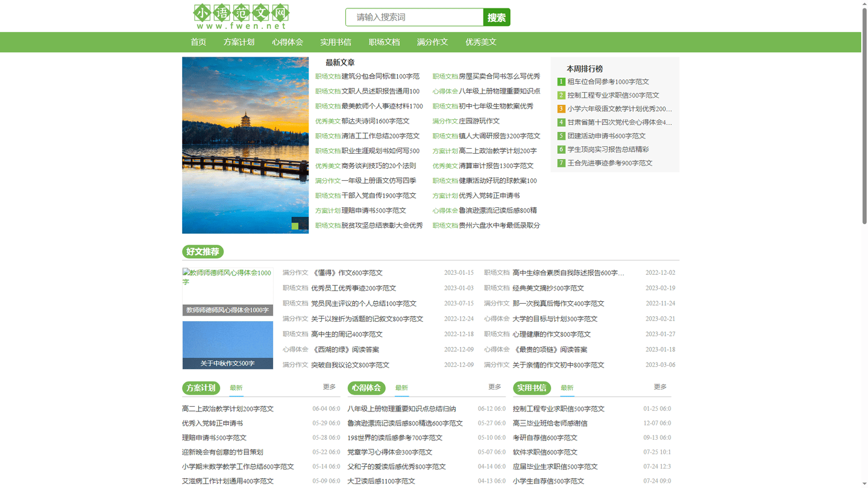Viewport: 868px width, 488px height.
Task: Click the lake pagoda banner image
Action: (x=245, y=145)
